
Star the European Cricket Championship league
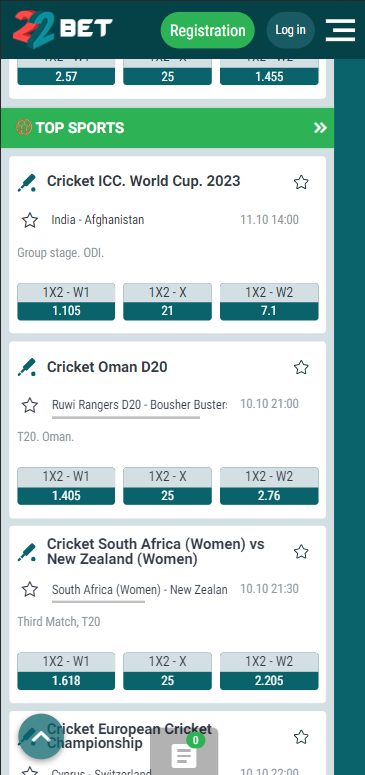301,737
